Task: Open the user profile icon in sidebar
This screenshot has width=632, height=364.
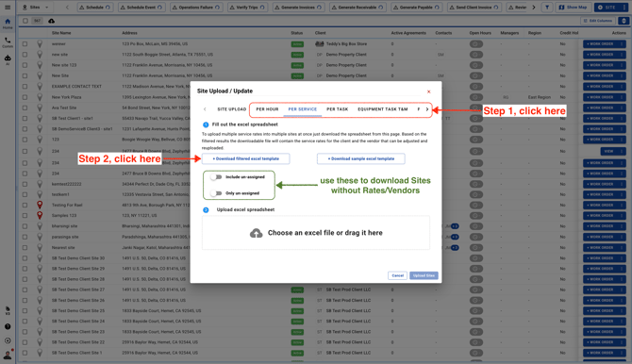Action: pos(8,355)
